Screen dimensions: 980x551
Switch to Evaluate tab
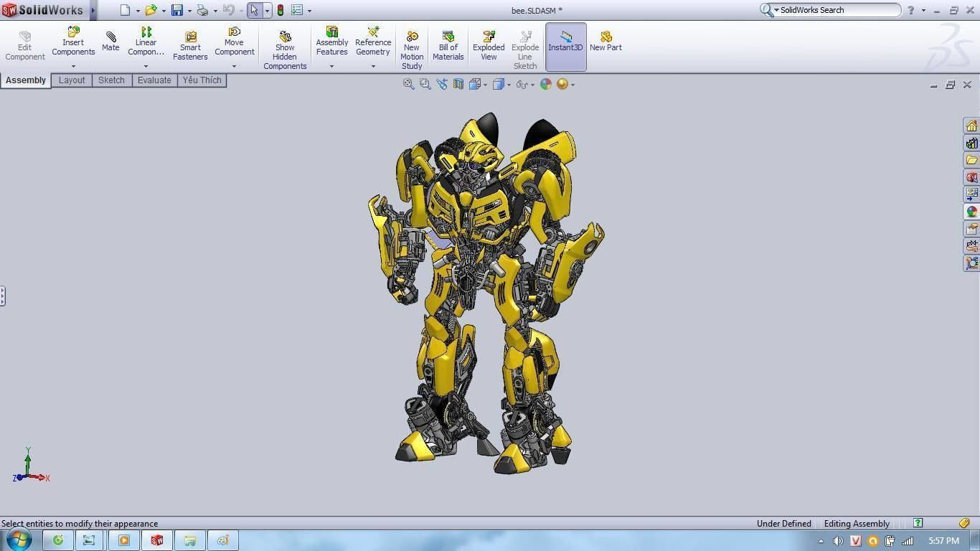click(154, 80)
